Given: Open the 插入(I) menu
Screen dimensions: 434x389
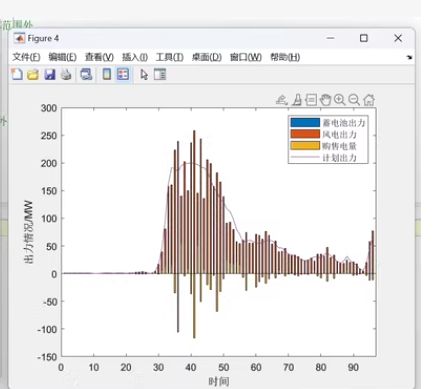Looking at the screenshot, I should click(x=135, y=57).
